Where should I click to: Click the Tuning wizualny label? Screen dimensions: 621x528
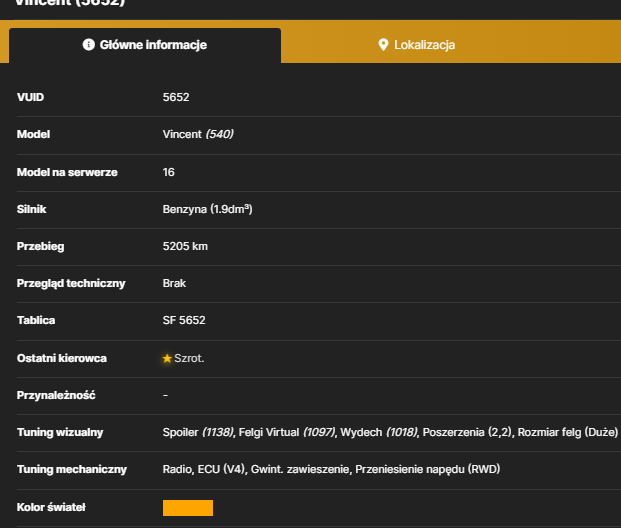point(60,432)
